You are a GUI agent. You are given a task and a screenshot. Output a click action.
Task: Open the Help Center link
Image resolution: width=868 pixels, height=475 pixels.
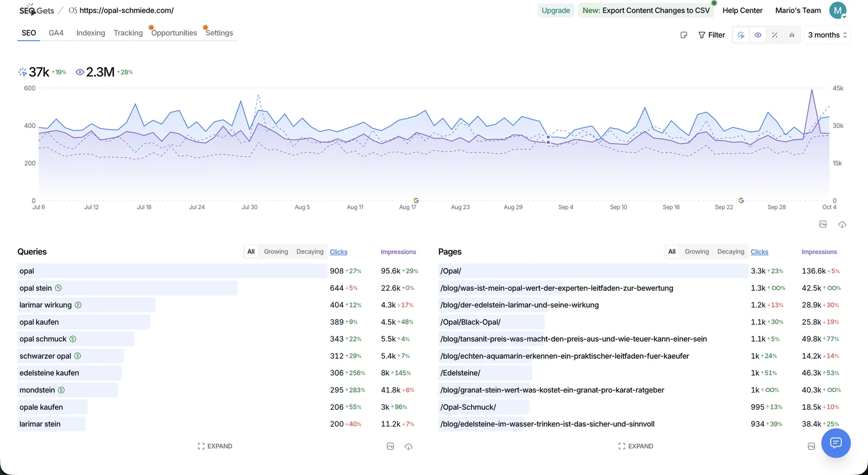[742, 10]
